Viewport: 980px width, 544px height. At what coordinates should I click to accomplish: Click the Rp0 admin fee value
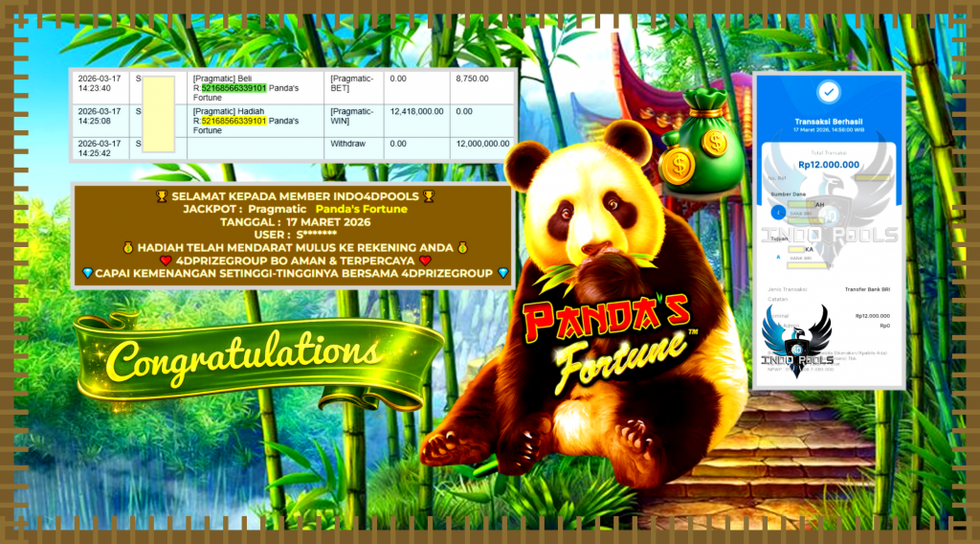coord(885,326)
